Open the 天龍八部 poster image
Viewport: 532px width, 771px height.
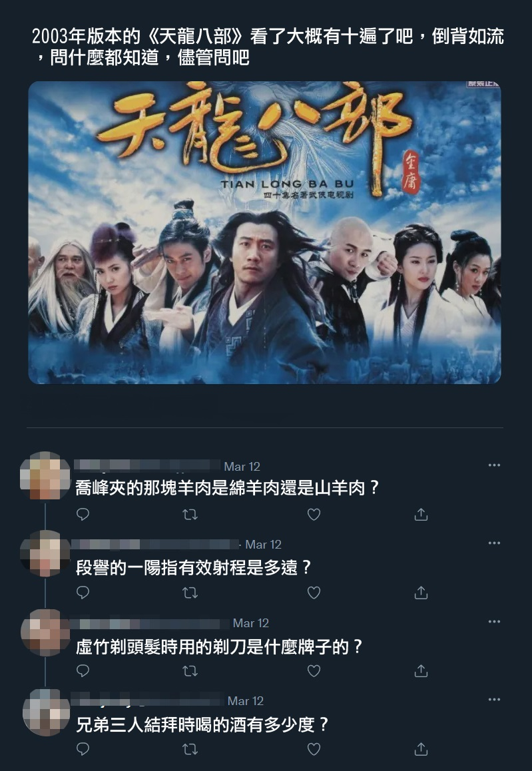264,232
